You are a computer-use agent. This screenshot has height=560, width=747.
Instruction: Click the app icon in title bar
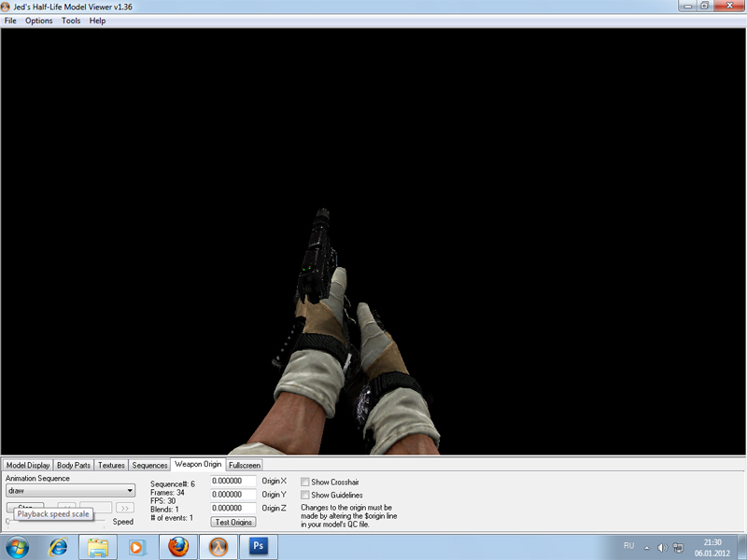pyautogui.click(x=6, y=7)
